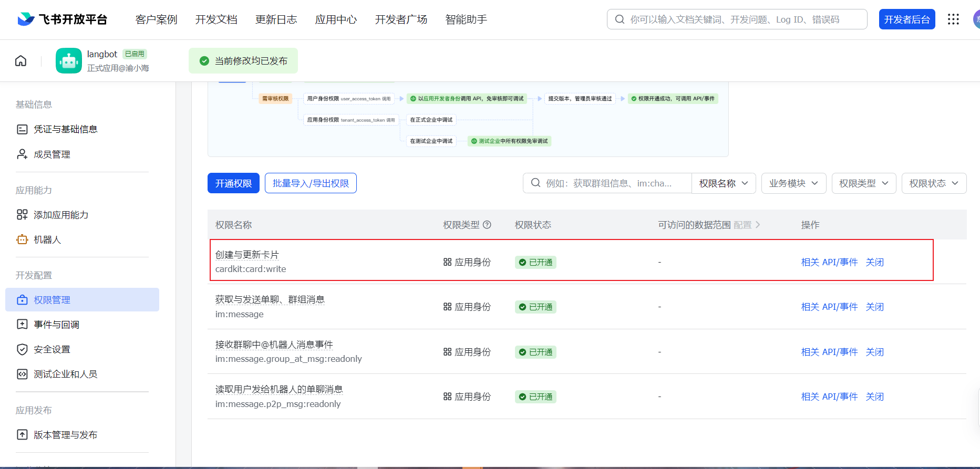
Task: Click the 开通权限 button
Action: (233, 183)
